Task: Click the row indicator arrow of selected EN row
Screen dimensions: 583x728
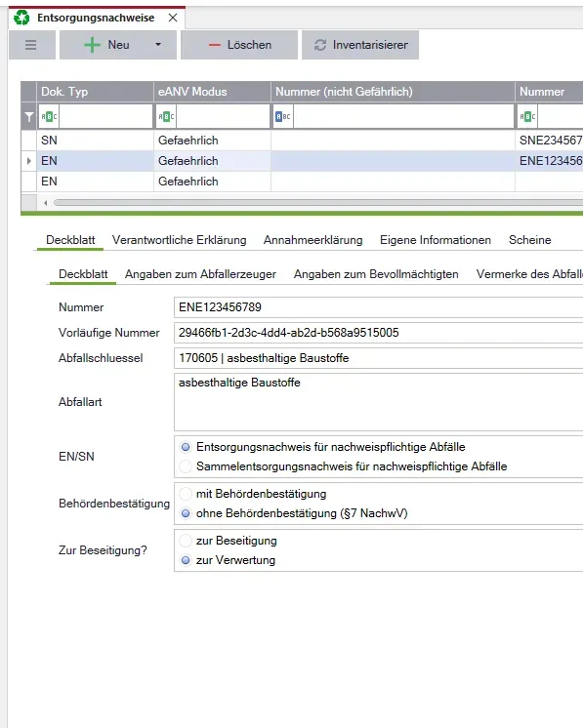Action: (x=28, y=161)
